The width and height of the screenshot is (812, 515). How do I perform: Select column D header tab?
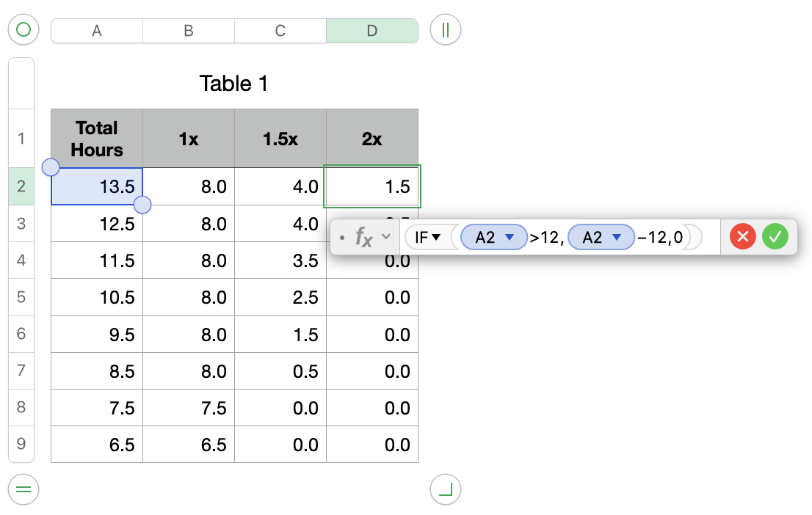[x=372, y=31]
